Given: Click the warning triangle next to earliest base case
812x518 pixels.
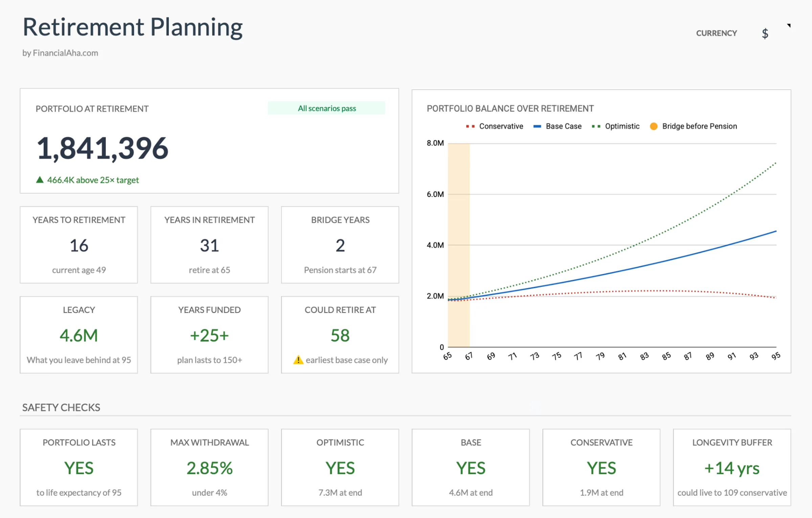Looking at the screenshot, I should pyautogui.click(x=298, y=360).
